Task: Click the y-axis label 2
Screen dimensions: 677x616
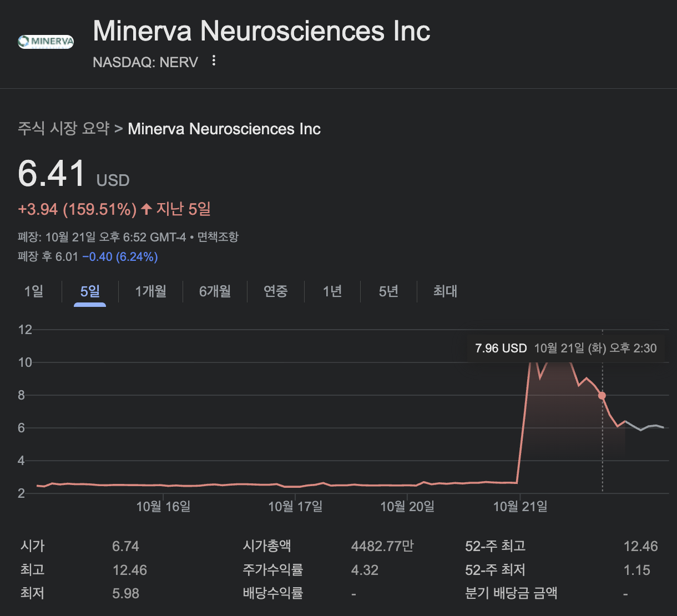Action: click(x=22, y=493)
